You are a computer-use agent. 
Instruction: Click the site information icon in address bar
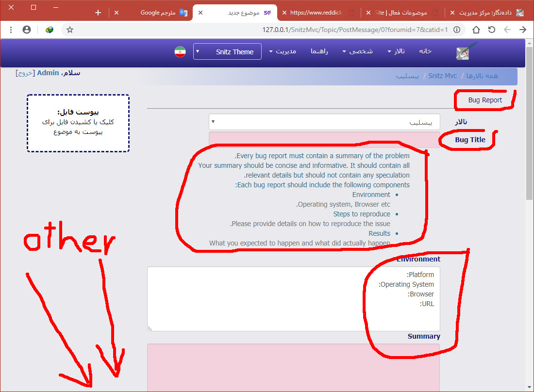click(456, 30)
